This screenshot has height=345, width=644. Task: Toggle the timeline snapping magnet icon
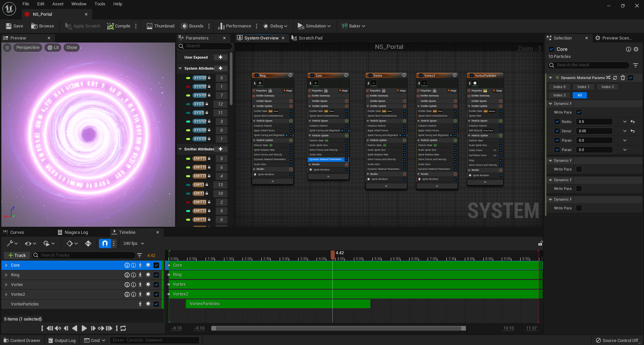[105, 244]
